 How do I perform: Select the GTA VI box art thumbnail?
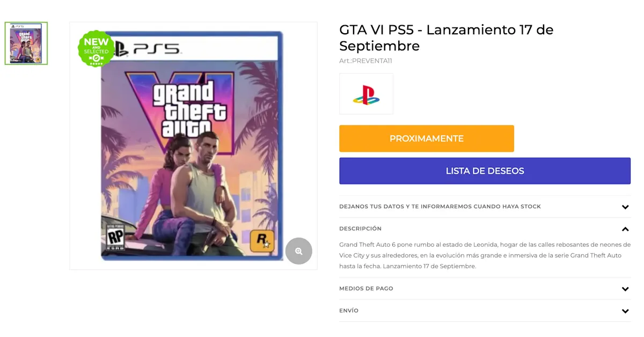[x=26, y=43]
